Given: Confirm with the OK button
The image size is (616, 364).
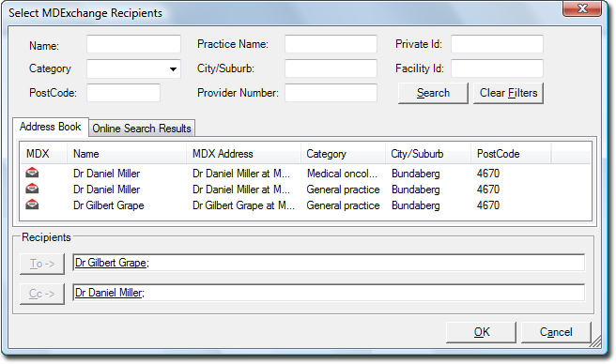Looking at the screenshot, I should 481,332.
